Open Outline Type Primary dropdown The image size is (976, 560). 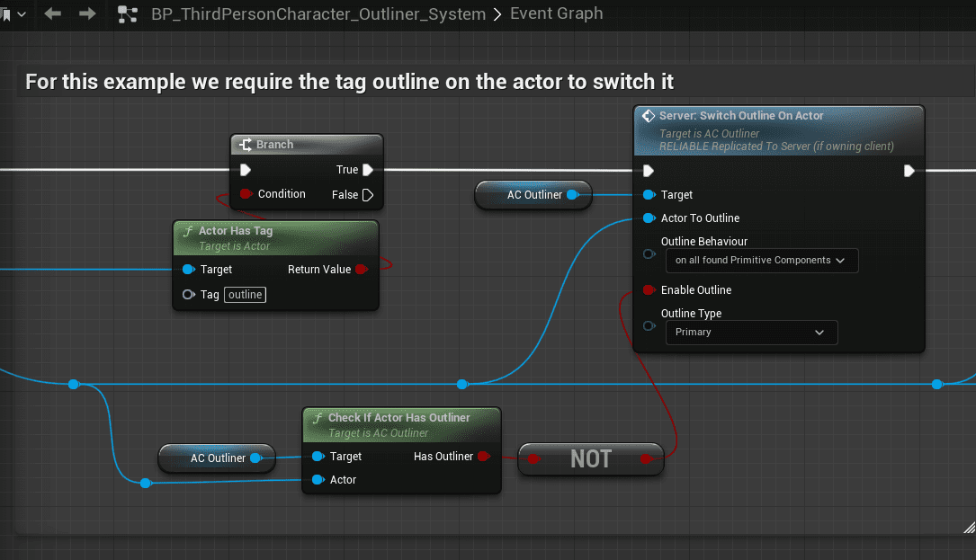pos(751,333)
